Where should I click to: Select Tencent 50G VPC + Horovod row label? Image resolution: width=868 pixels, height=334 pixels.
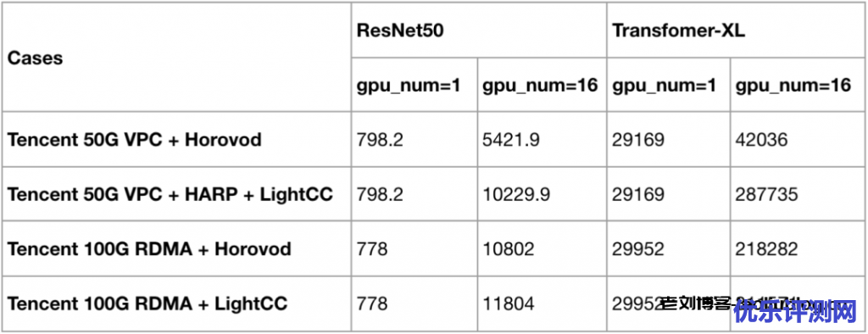[x=135, y=140]
